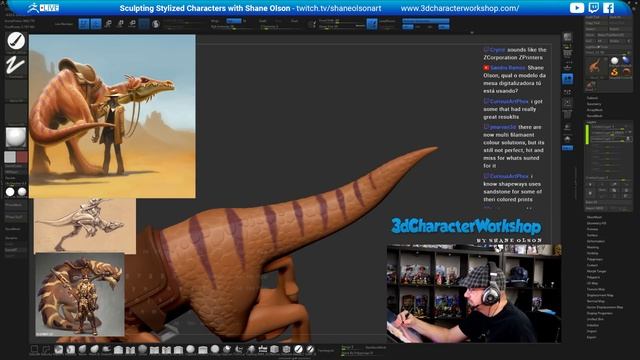Viewport: 640px width, 360px height.
Task: Click the armored warrior reference image
Action: click(x=80, y=295)
